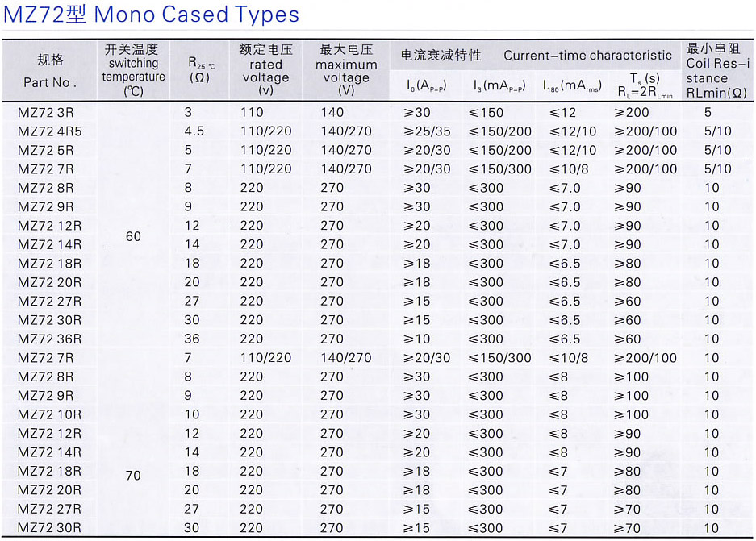This screenshot has width=756, height=541.
Task: Click the "Coil Resistance RLmin(Ω)" column header
Action: (x=717, y=70)
